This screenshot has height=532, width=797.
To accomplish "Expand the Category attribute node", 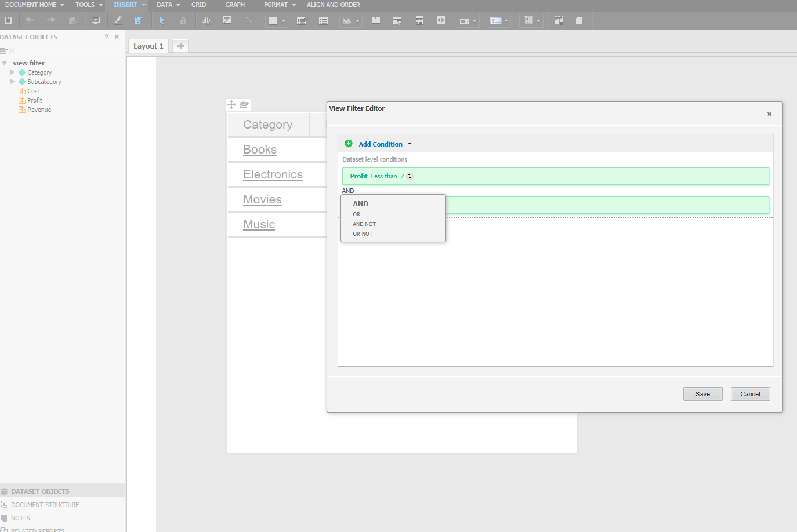I will tap(12, 72).
